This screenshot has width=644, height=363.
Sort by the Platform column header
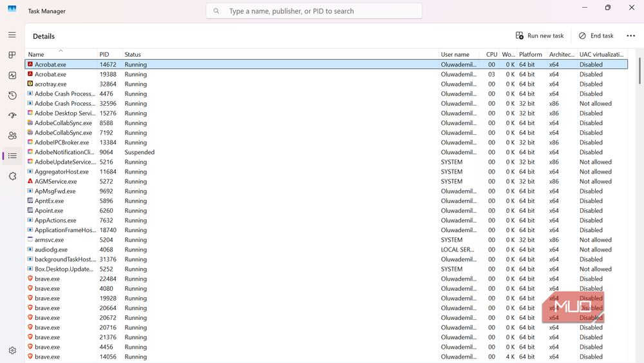click(531, 54)
